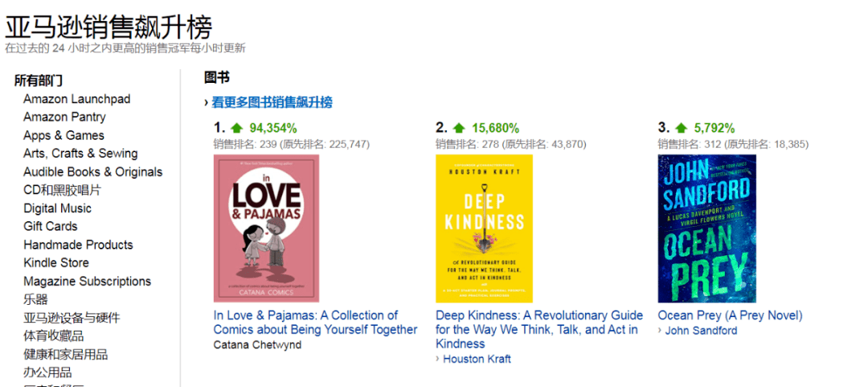Open the Gift Cards department
Screen dimensions: 868x387
[51, 226]
